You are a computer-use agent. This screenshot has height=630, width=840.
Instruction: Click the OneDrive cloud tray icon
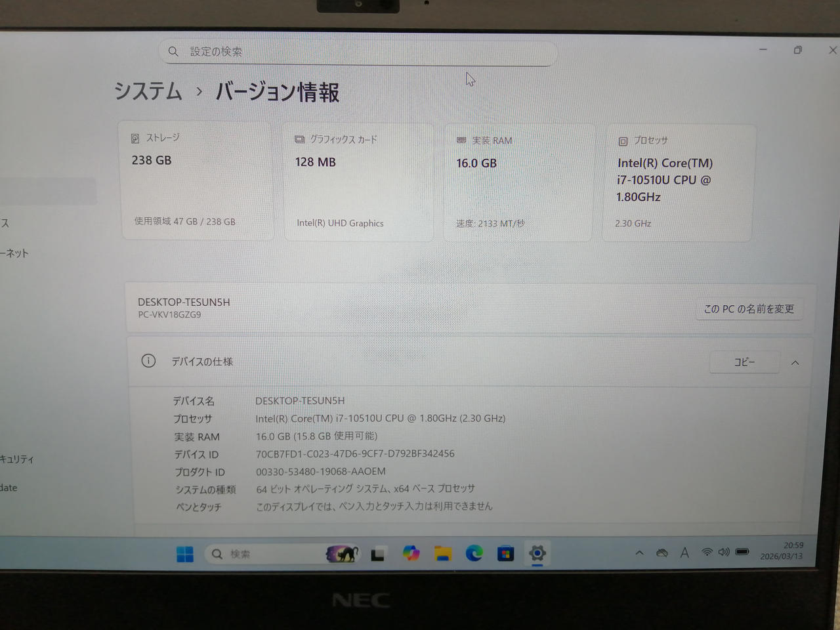[x=662, y=553]
